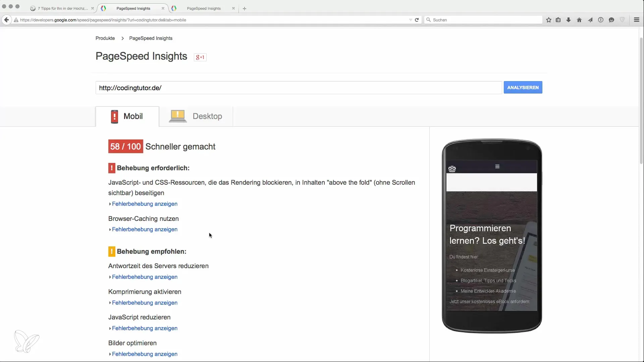Open the URL history dropdown arrow
The image size is (644, 362).
[x=411, y=20]
